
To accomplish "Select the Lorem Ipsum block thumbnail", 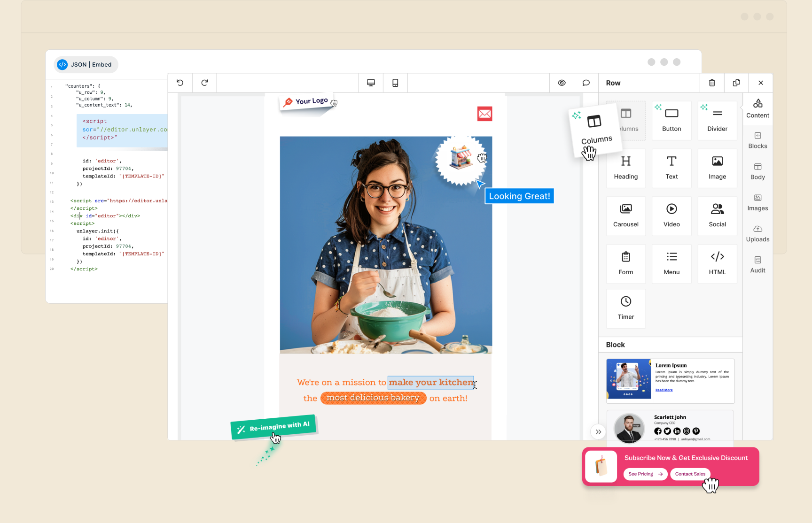I will tap(670, 381).
